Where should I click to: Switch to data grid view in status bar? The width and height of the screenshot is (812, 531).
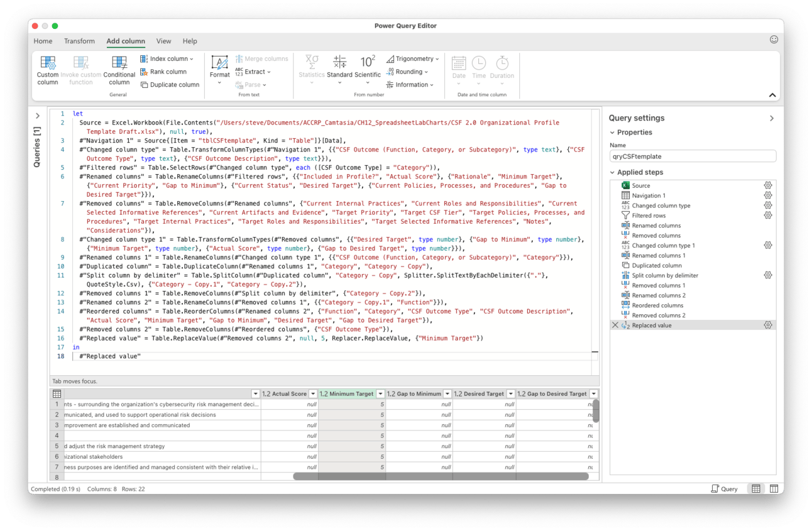[x=756, y=489]
